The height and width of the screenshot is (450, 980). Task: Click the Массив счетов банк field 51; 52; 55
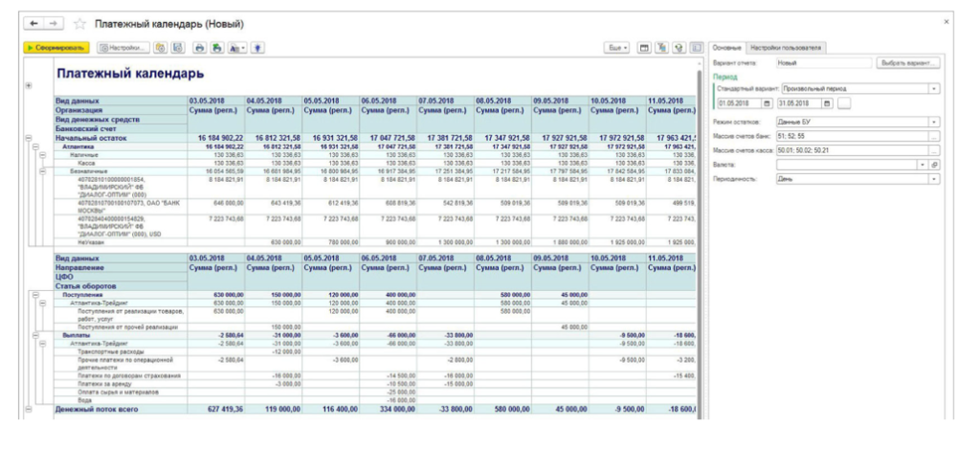[853, 136]
